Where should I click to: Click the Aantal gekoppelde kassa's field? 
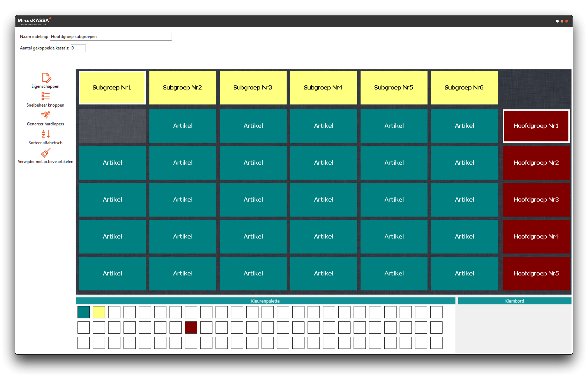(78, 48)
